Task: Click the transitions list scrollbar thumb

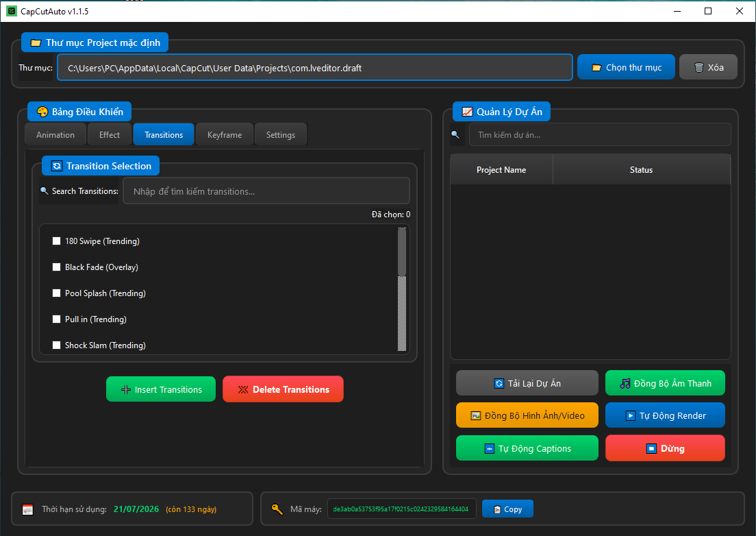Action: coord(401,252)
